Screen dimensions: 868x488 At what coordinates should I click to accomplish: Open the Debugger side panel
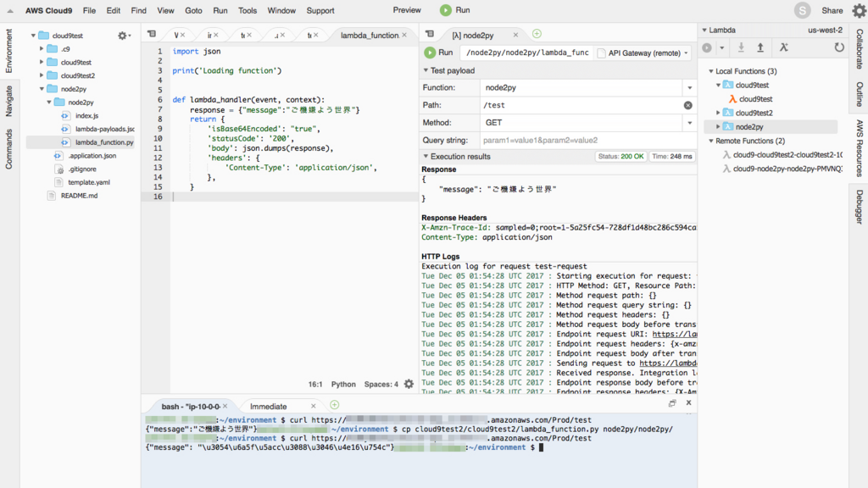point(860,207)
